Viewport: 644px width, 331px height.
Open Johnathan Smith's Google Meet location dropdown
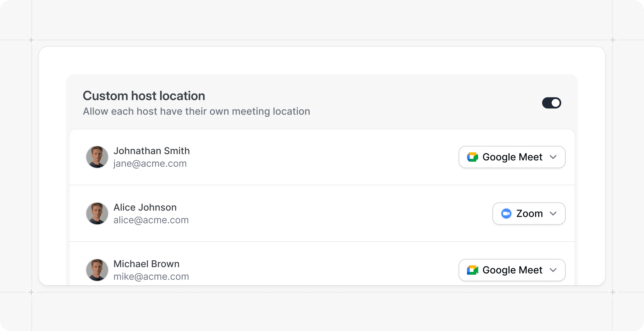512,157
